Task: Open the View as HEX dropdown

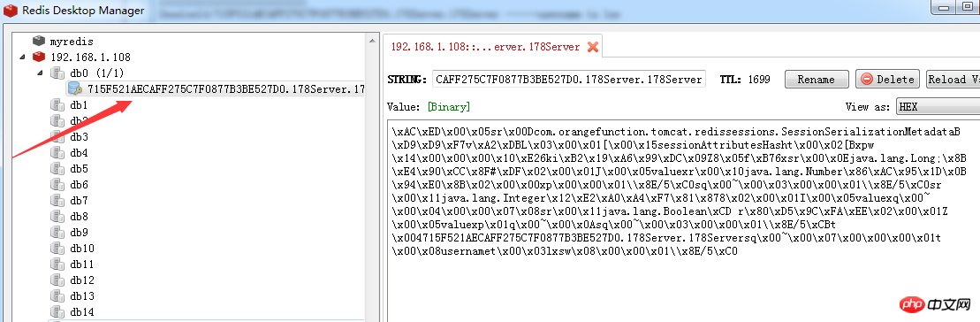Action: 938,107
